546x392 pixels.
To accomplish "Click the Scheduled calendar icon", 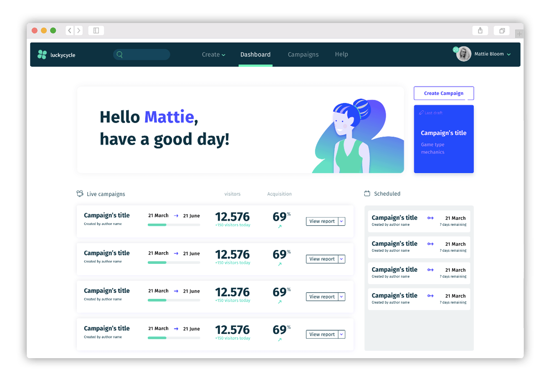I will pos(367,194).
